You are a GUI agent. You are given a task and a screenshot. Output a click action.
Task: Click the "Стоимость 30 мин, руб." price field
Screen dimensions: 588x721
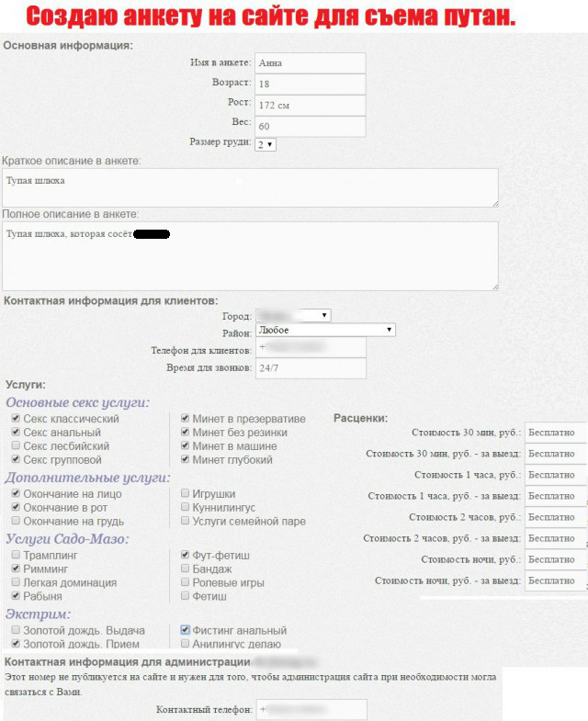tap(556, 433)
